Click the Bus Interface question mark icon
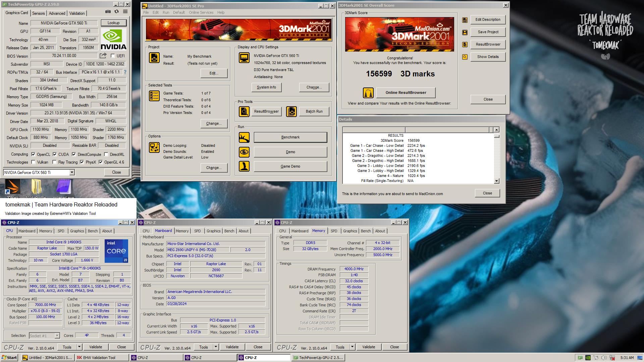Image resolution: width=644 pixels, height=362 pixels. pos(125,72)
